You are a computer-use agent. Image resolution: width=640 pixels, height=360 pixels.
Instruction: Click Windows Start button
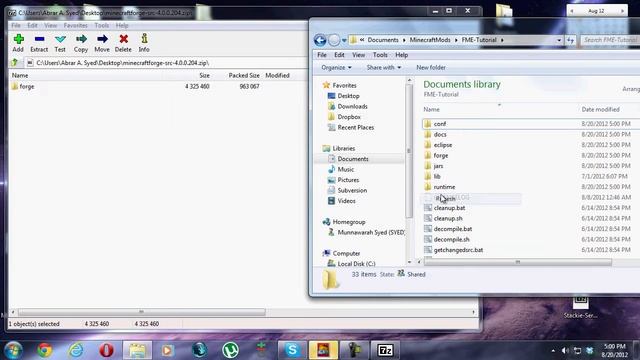click(13, 350)
